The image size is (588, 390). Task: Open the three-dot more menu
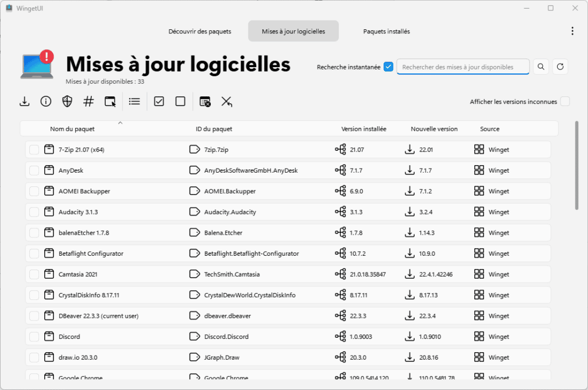click(x=572, y=31)
